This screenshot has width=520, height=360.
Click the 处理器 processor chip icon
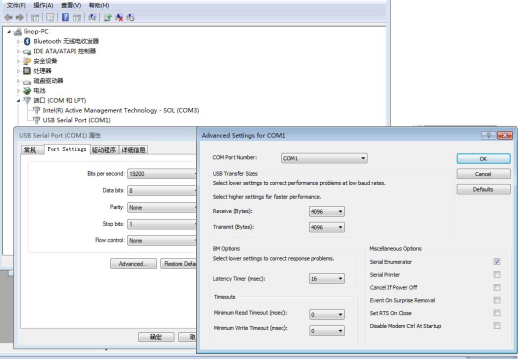(27, 71)
